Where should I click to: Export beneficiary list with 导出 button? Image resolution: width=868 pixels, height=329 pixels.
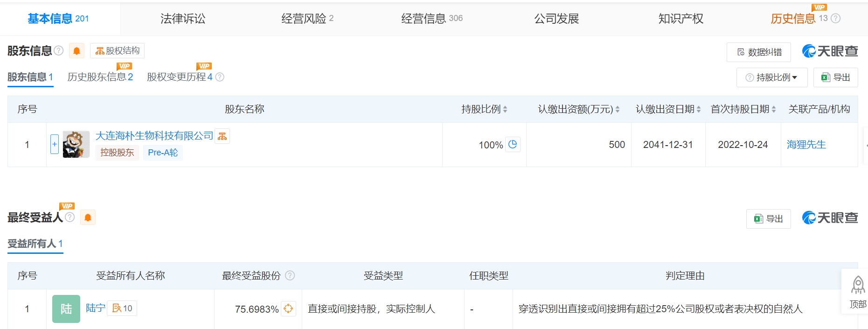click(x=769, y=219)
